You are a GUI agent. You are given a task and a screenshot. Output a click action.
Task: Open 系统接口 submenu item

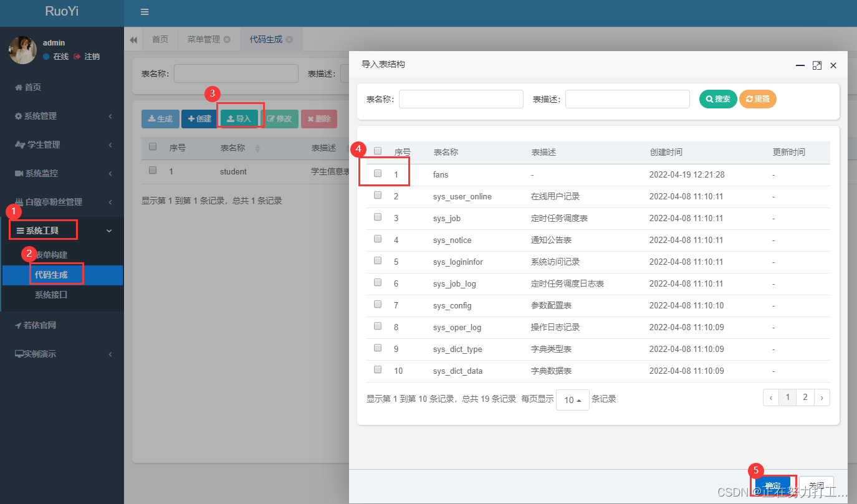(x=51, y=295)
